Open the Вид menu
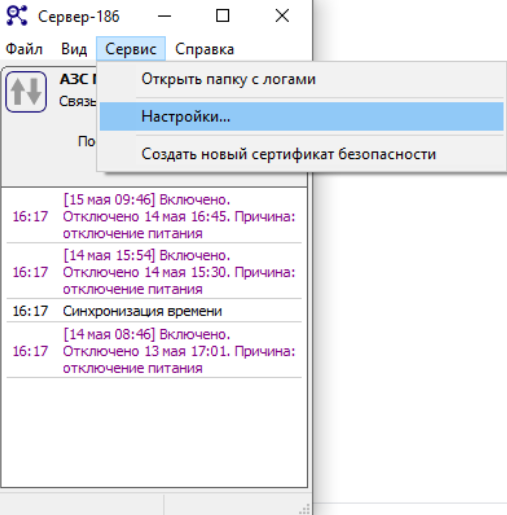Screen dimensions: 507x515 (74, 49)
